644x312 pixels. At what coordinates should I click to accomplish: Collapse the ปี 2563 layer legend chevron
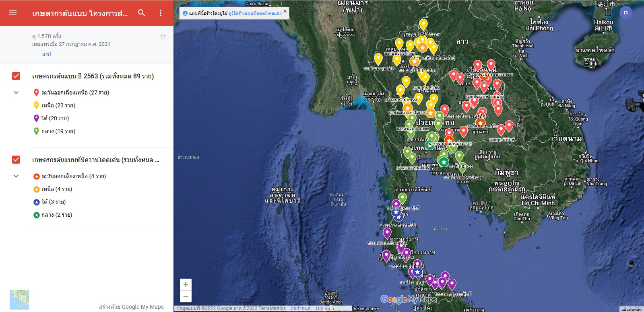pyautogui.click(x=16, y=92)
